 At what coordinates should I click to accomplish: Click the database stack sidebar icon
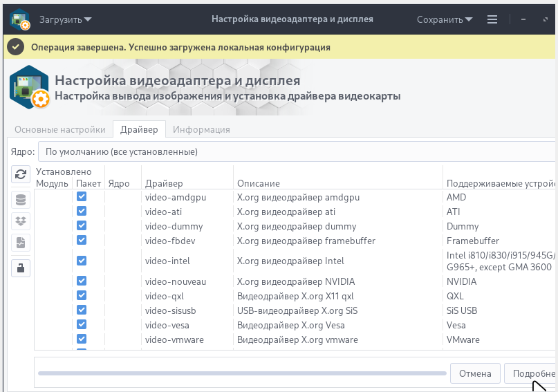click(x=21, y=200)
